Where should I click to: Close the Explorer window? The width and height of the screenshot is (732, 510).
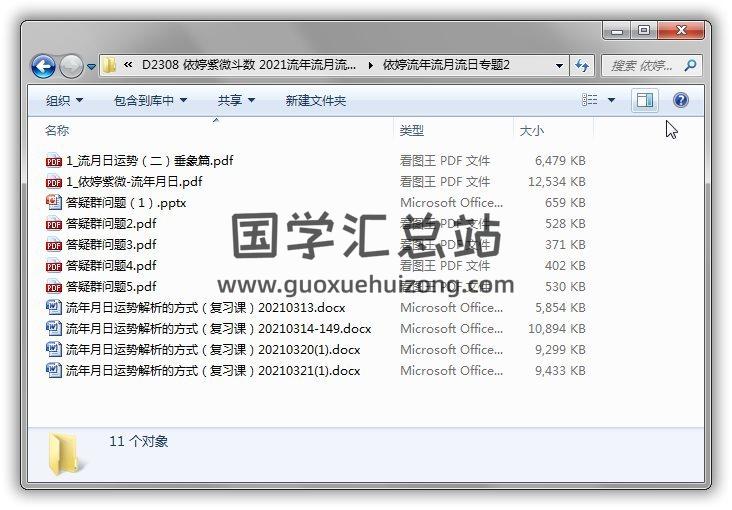point(681,31)
